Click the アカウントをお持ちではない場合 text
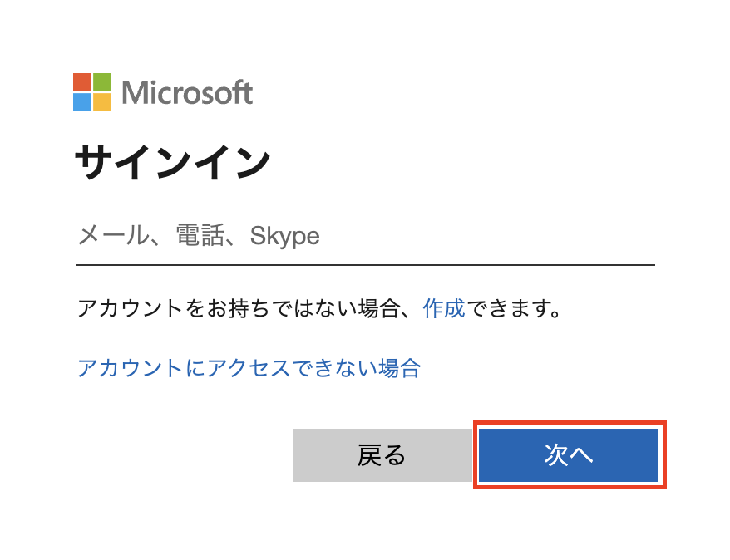This screenshot has height=560, width=730. 239,308
